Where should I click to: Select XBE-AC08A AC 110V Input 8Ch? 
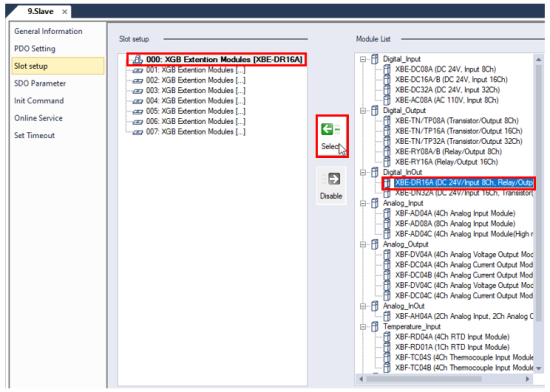coord(447,100)
